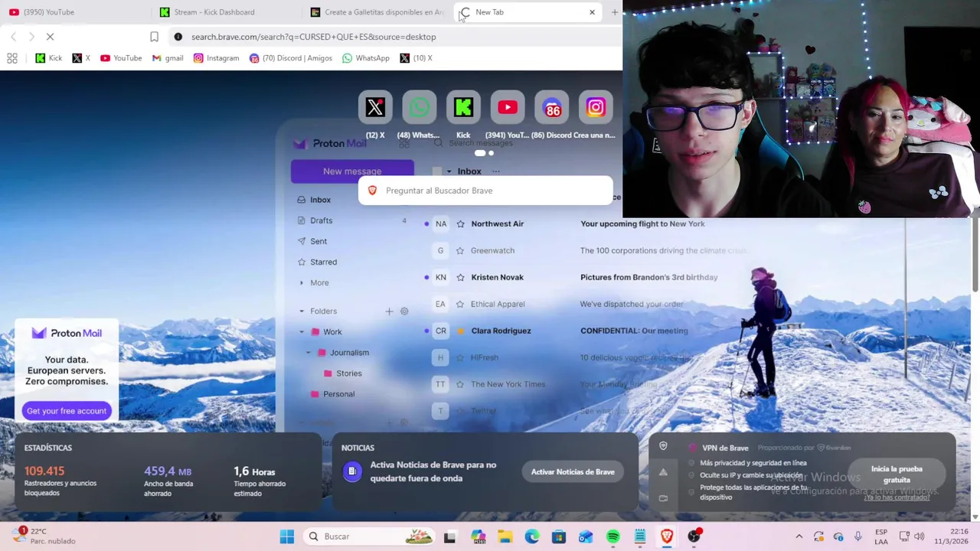Open the ¿Ya lo has contratado? link
Viewport: 980px width, 551px height.
point(897,497)
